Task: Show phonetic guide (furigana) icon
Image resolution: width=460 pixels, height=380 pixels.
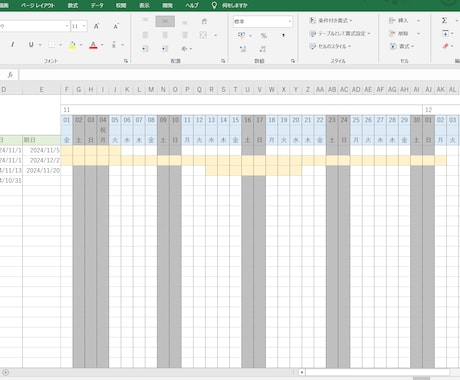Action: tap(114, 44)
